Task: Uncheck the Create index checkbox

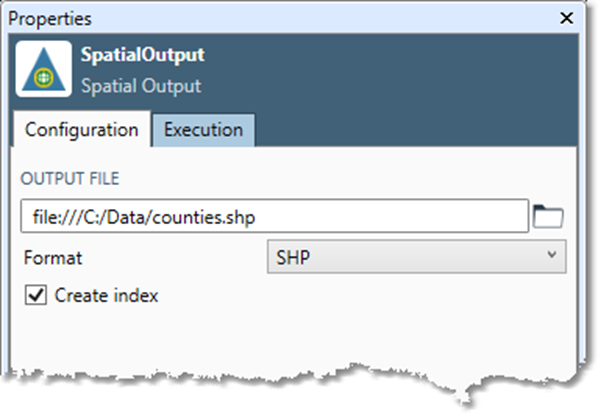Action: (x=36, y=295)
